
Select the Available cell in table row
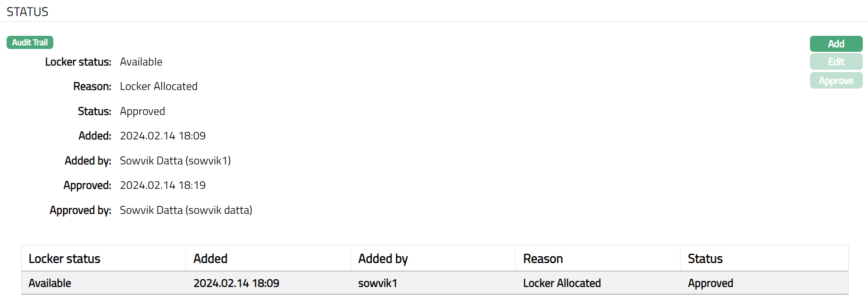tap(50, 283)
